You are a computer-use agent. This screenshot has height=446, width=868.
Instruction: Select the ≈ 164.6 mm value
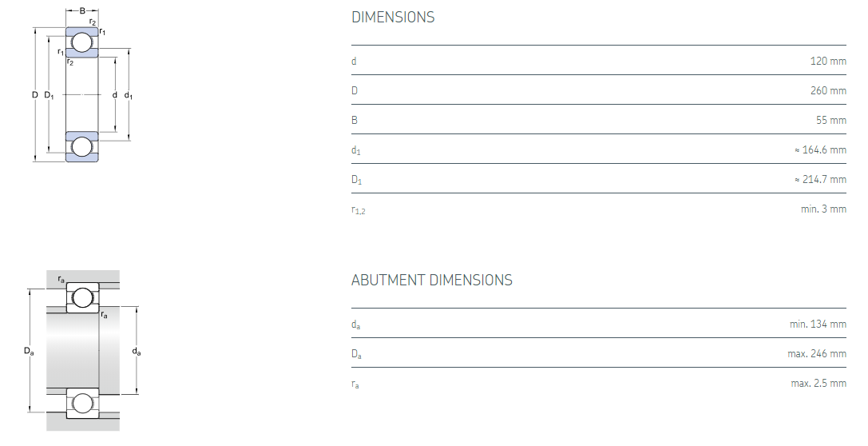[x=820, y=149]
